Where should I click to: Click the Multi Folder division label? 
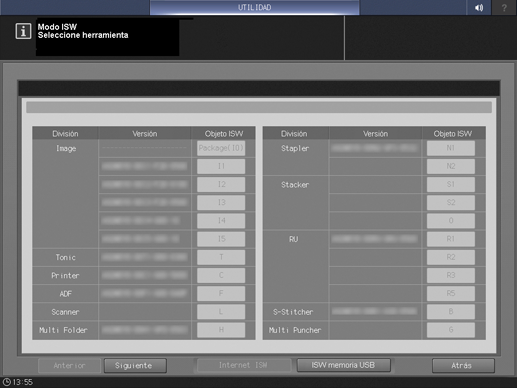point(63,330)
